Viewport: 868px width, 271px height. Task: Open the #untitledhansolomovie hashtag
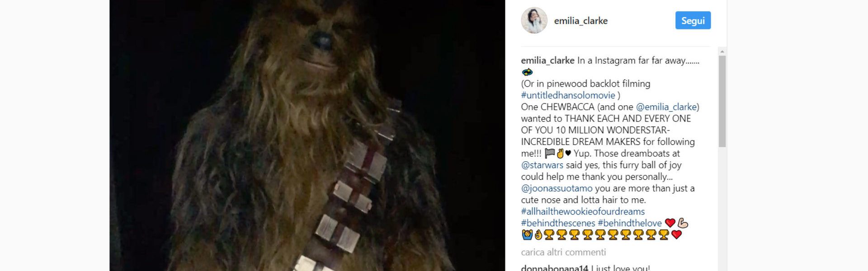point(568,95)
